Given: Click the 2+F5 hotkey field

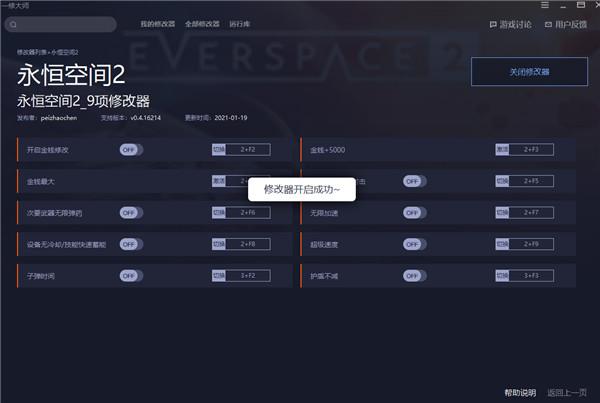Looking at the screenshot, I should 531,181.
